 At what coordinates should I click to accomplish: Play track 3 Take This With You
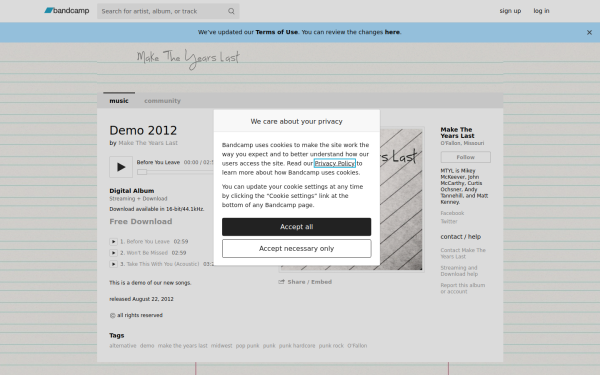(x=113, y=264)
